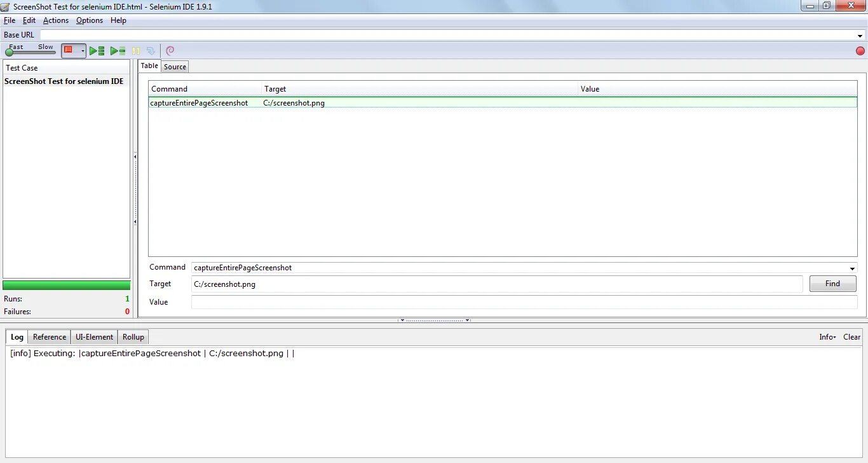Switch to the UI-Element tab

pyautogui.click(x=94, y=337)
